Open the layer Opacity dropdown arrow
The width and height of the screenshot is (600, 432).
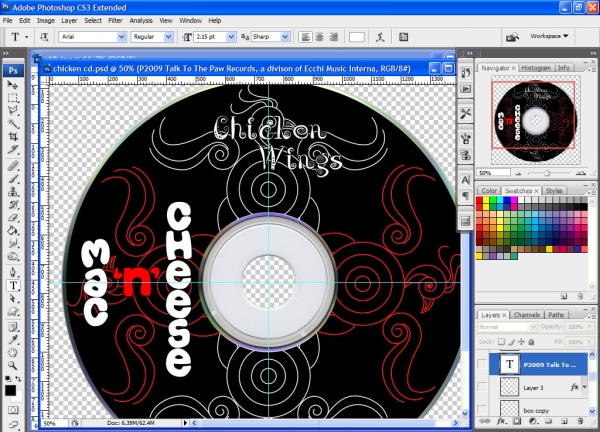pos(590,327)
